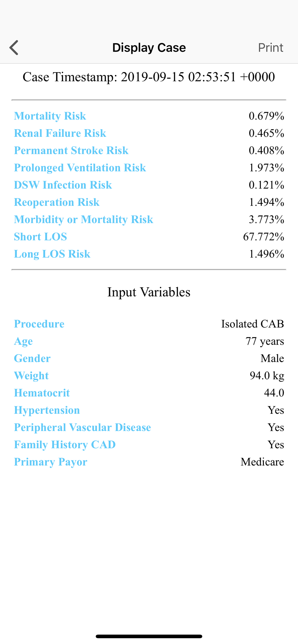Screen dimensions: 298x644
Task: Select Renal Failure Risk label
Action: click(60, 133)
